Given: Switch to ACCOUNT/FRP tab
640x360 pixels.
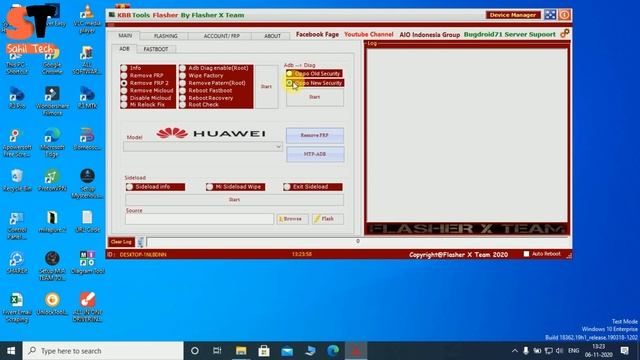Looking at the screenshot, I should click(221, 36).
